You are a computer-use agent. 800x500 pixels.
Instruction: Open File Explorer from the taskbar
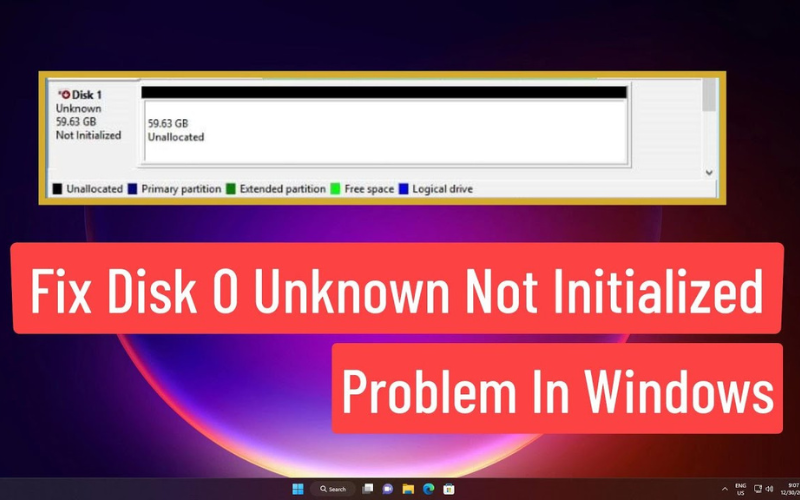(x=407, y=488)
